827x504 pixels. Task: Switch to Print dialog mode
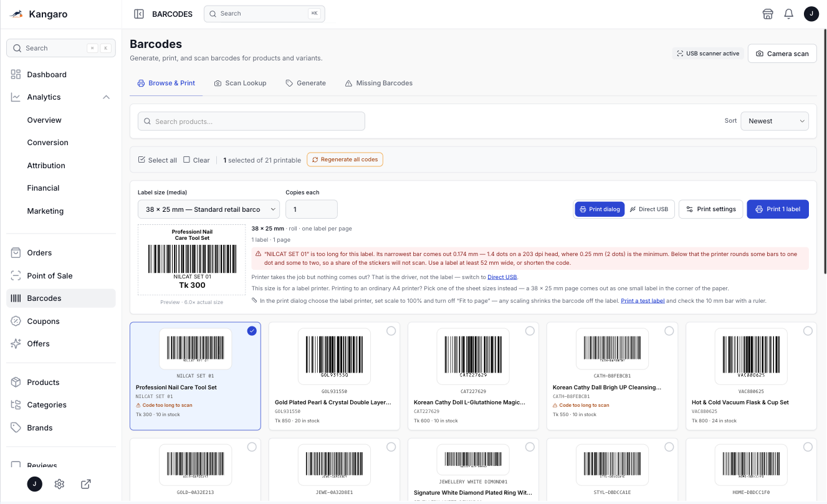[x=600, y=209]
